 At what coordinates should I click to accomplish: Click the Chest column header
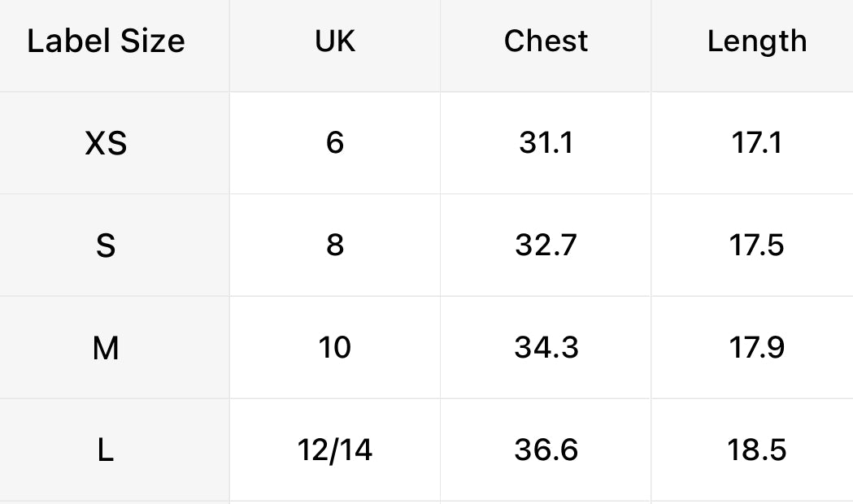click(x=546, y=41)
